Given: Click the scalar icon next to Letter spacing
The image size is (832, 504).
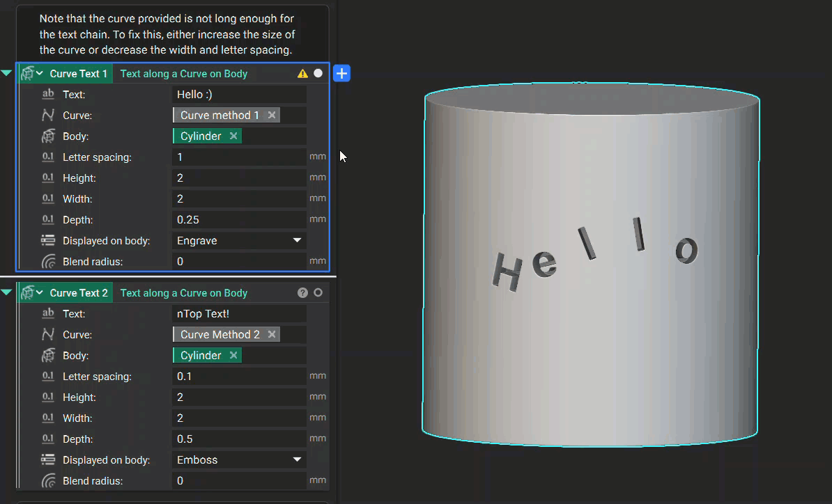Looking at the screenshot, I should tap(47, 157).
